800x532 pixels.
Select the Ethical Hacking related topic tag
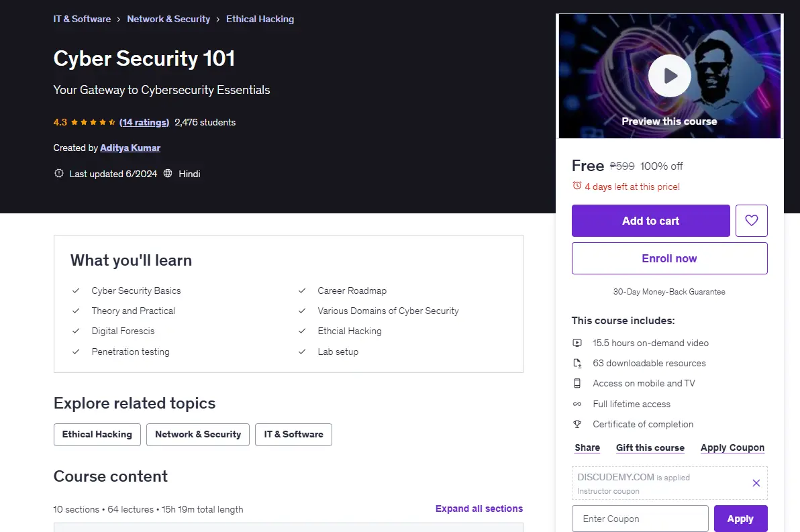pyautogui.click(x=97, y=435)
